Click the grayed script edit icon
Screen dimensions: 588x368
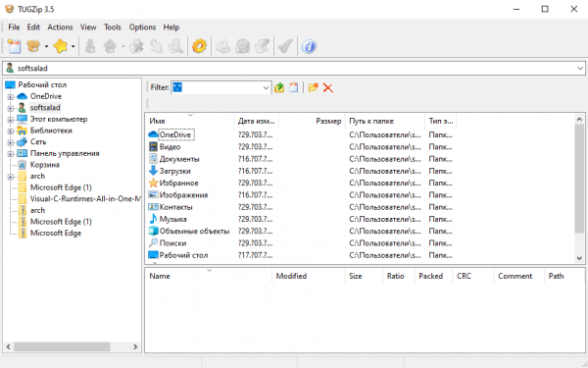click(x=262, y=46)
